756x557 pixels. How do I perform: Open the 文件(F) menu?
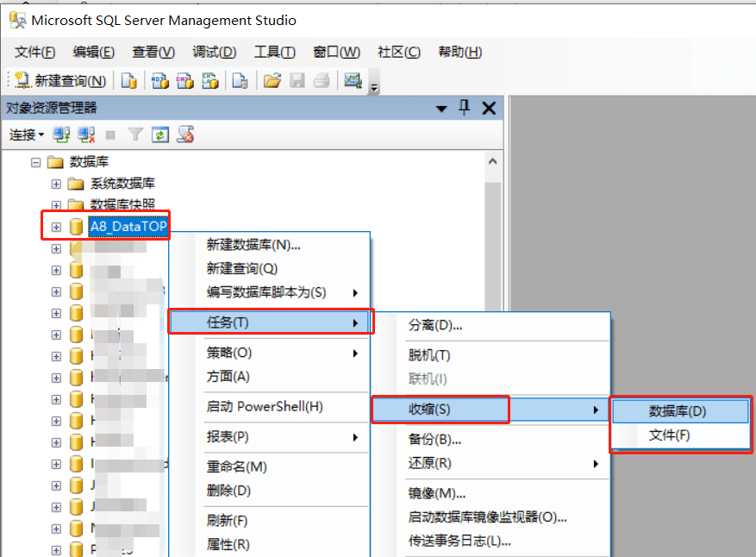coord(34,52)
